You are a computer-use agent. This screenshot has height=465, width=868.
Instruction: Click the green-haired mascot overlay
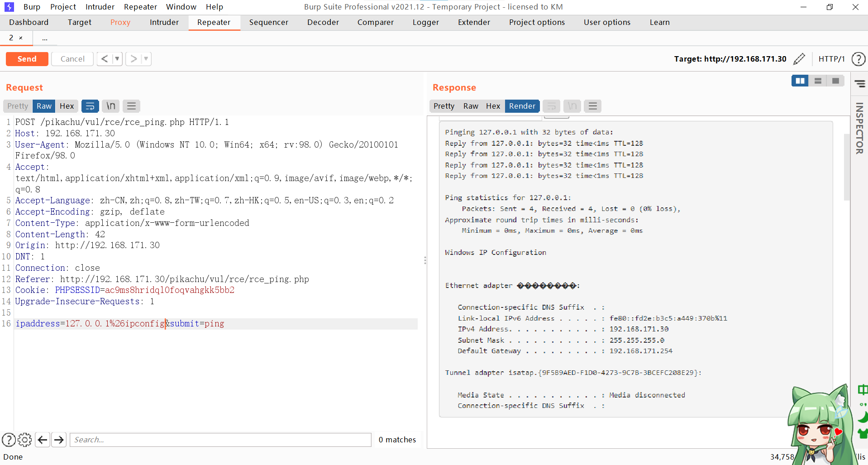click(x=819, y=426)
